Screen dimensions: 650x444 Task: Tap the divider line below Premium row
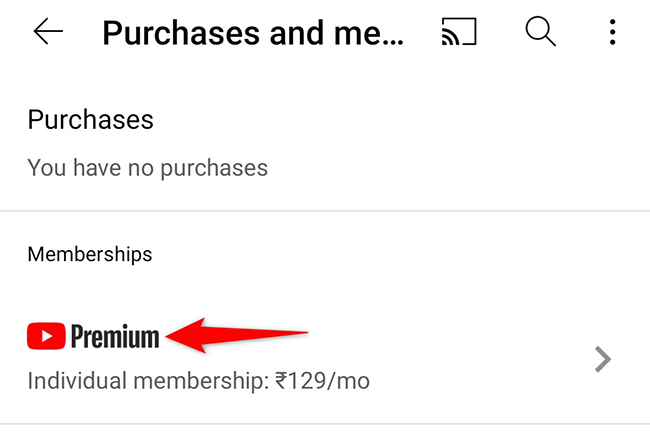[325, 424]
